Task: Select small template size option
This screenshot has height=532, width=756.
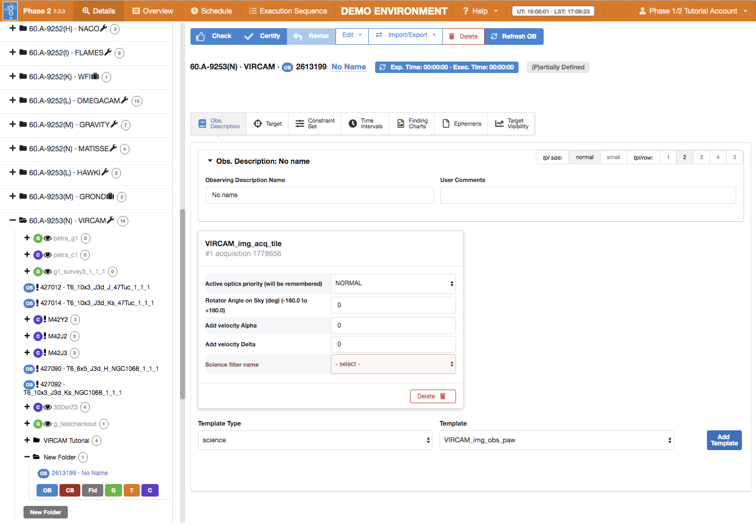Action: click(614, 158)
